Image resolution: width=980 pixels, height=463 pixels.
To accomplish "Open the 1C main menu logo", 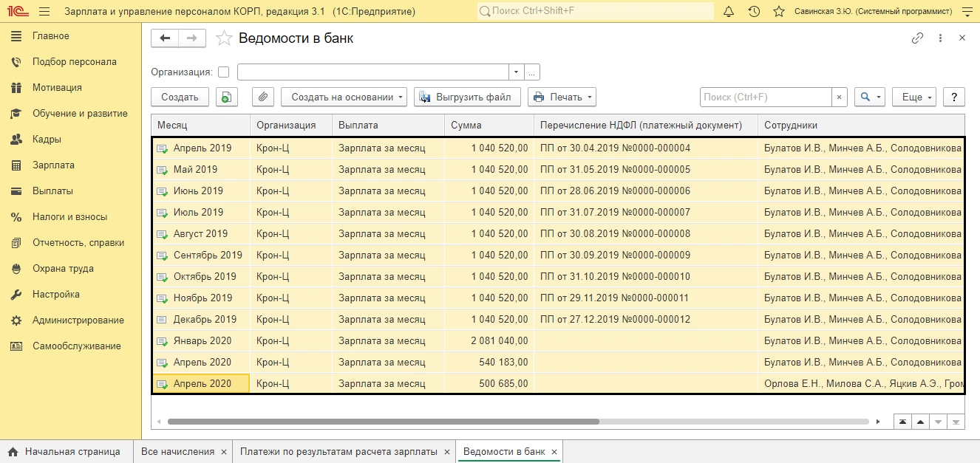I will coord(16,11).
